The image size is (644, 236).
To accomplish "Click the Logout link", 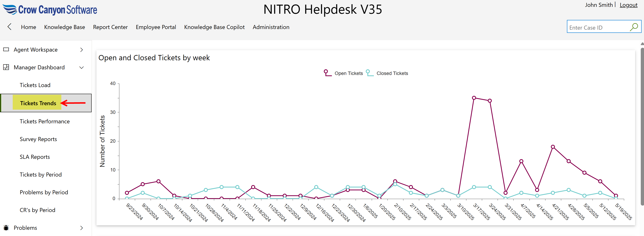I will pyautogui.click(x=628, y=5).
